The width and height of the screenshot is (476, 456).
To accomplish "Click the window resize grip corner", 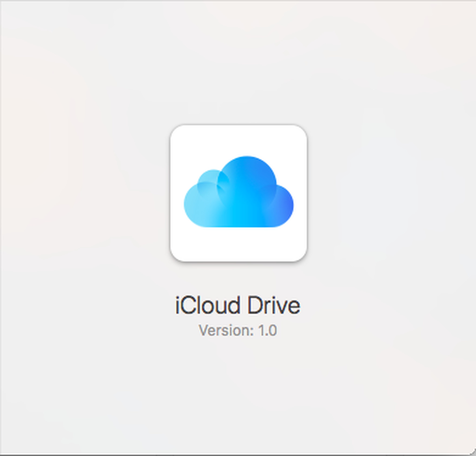I will 472,452.
